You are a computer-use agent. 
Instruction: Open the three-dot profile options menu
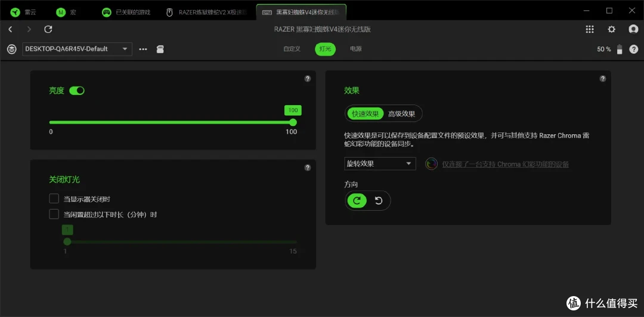[x=143, y=50]
